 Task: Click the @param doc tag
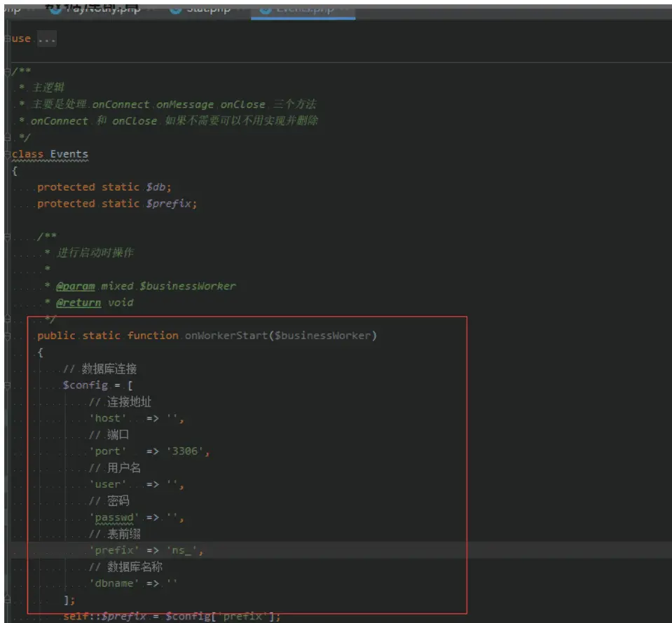point(75,286)
